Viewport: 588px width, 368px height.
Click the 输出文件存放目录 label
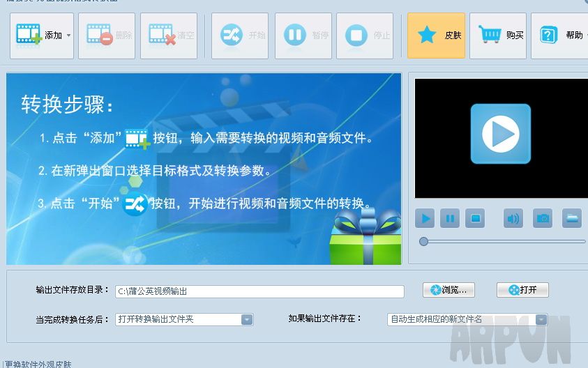[73, 290]
